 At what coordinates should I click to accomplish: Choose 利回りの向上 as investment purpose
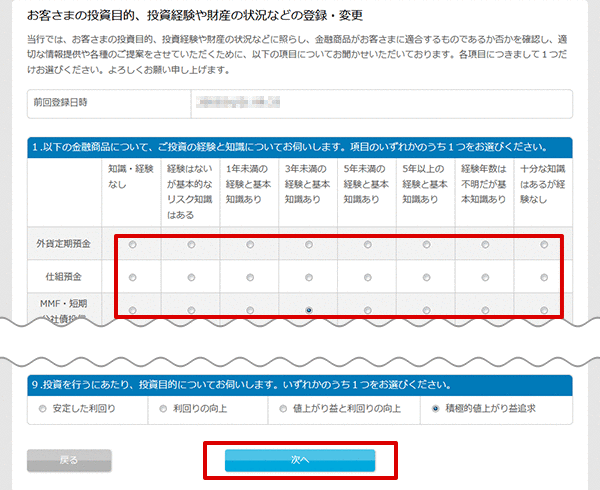[x=164, y=409]
